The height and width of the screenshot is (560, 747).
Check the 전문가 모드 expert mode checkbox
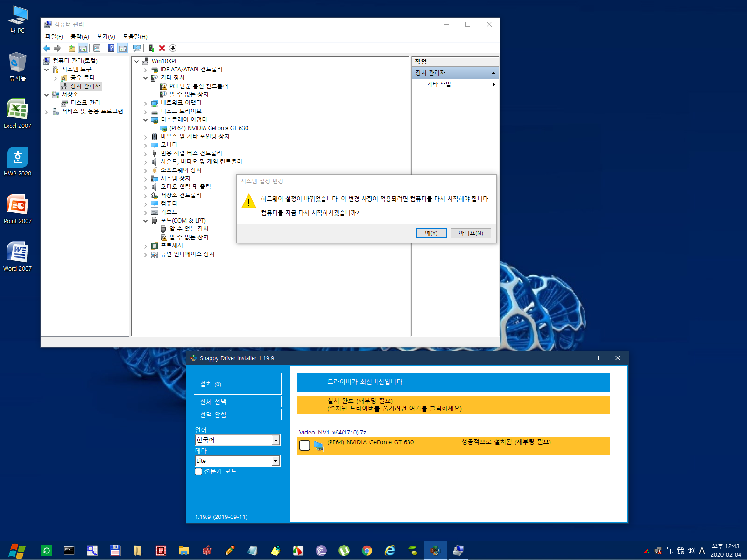[199, 471]
